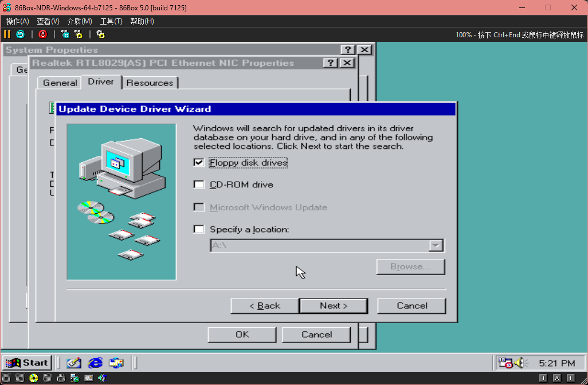This screenshot has width=588, height=385.
Task: Click Next in Update Device Driver Wizard
Action: tap(334, 305)
